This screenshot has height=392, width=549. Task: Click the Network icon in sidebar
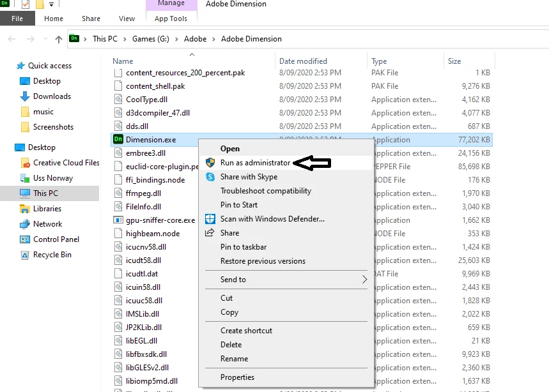pos(25,224)
